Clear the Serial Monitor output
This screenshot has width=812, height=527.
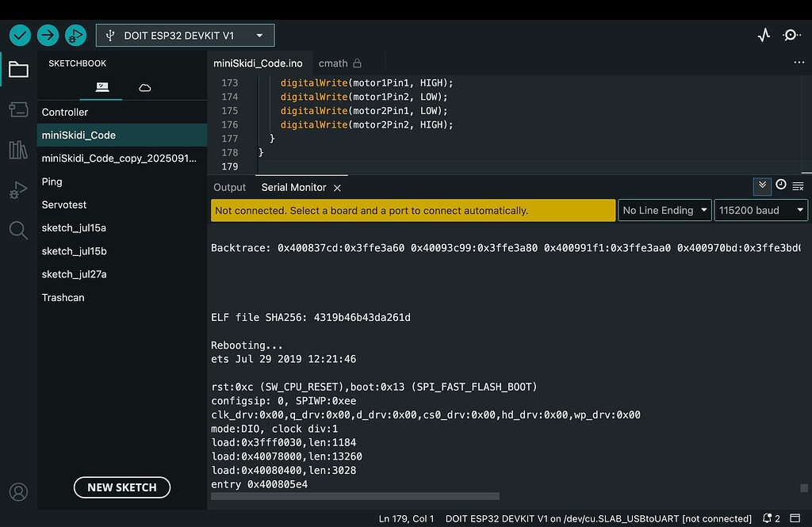pyautogui.click(x=799, y=185)
